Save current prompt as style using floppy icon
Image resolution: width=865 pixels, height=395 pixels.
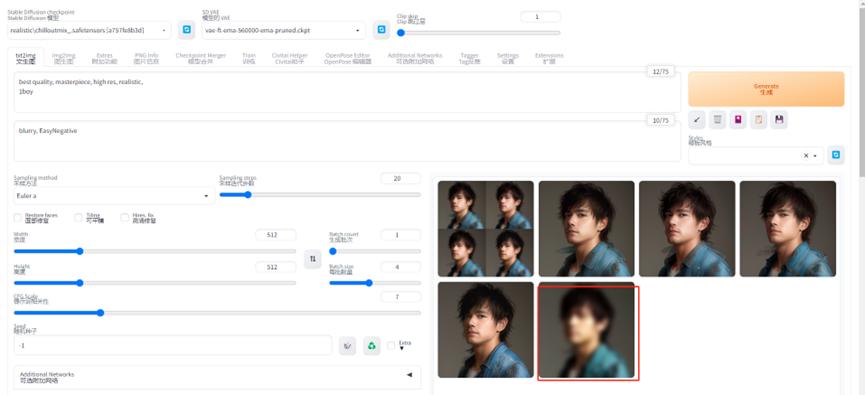779,120
